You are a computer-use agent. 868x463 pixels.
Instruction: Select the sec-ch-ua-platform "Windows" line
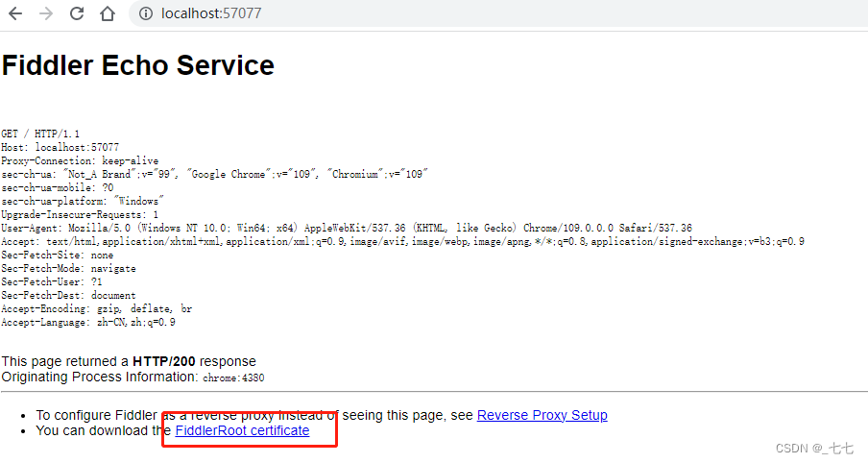click(x=83, y=201)
